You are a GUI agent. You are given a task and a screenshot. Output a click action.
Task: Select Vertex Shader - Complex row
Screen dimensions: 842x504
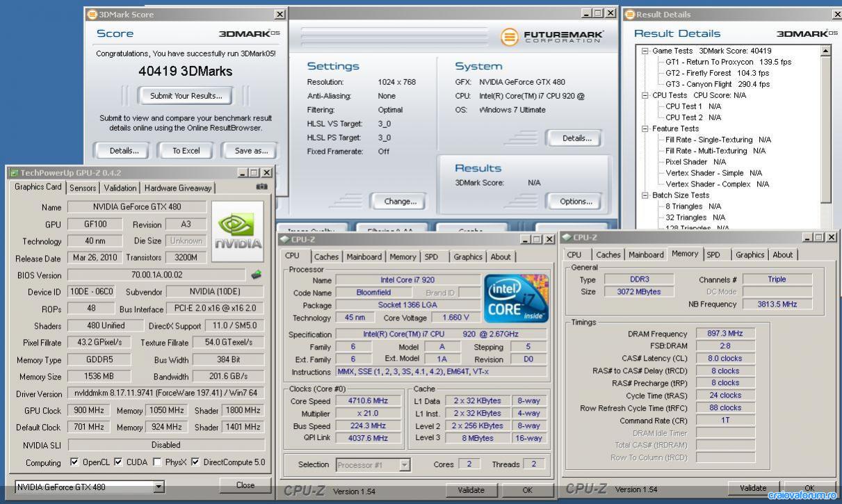(718, 184)
